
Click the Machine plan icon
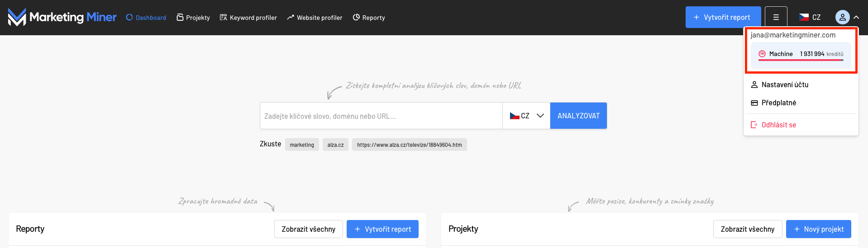click(762, 54)
